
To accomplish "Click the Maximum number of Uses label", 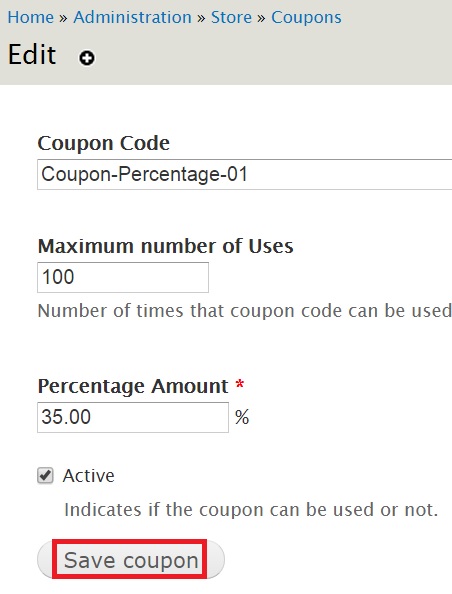I will [166, 246].
